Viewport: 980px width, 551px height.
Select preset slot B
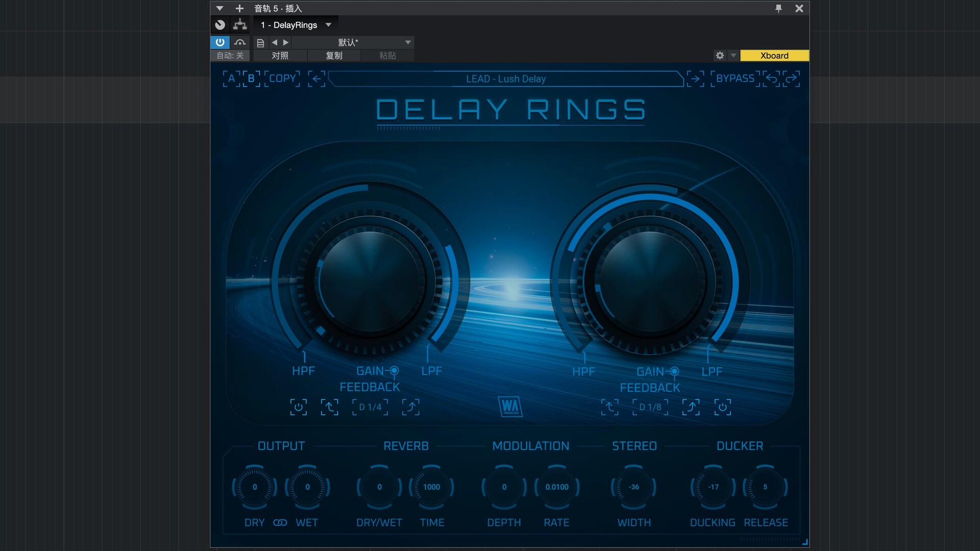coord(251,79)
